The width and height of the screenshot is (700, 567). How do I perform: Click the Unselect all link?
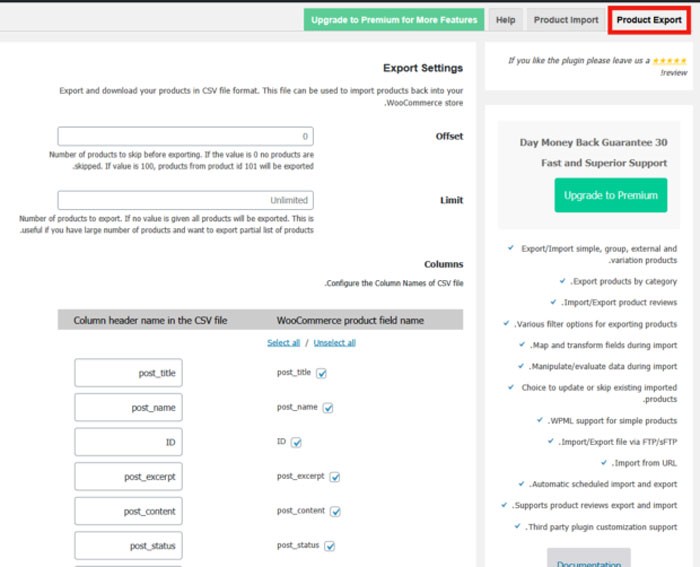[x=334, y=343]
